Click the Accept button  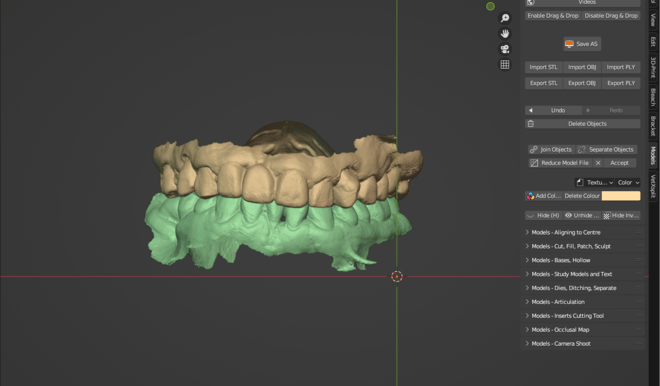click(x=619, y=163)
